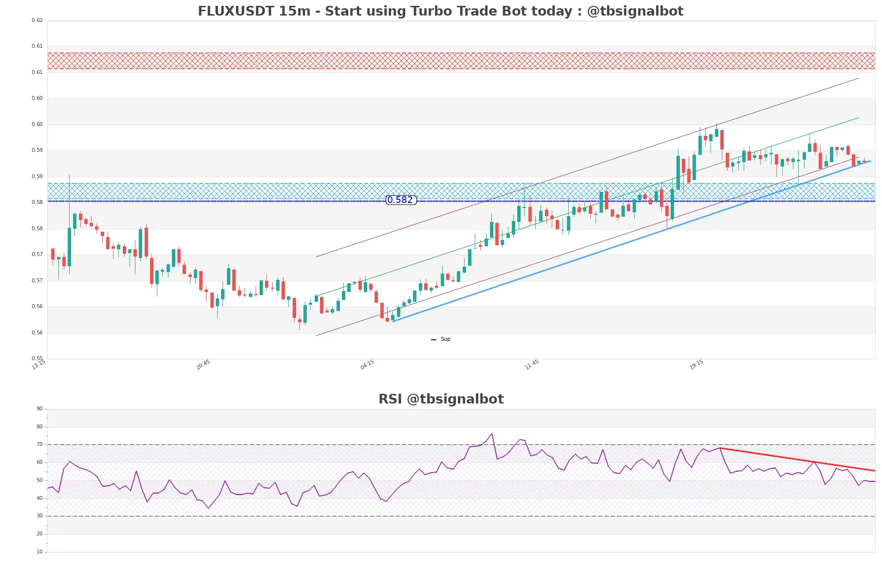Click the 19:15 time axis label

click(x=696, y=365)
